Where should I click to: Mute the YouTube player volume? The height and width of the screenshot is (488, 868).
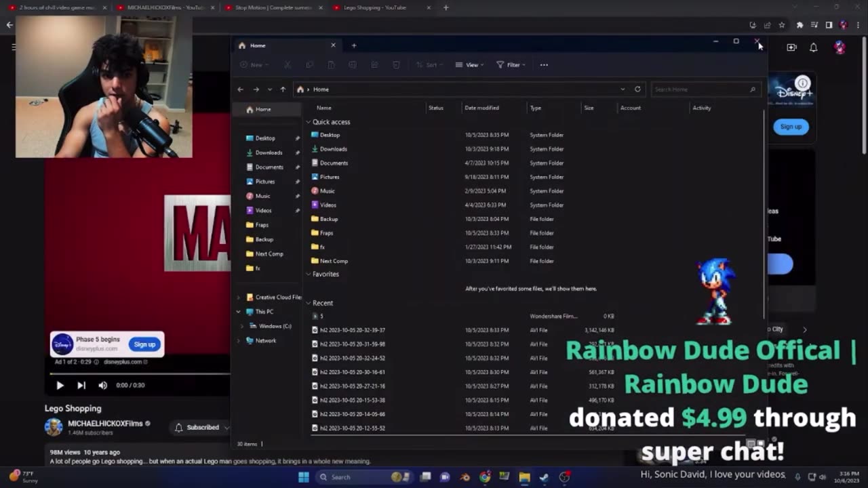click(103, 385)
